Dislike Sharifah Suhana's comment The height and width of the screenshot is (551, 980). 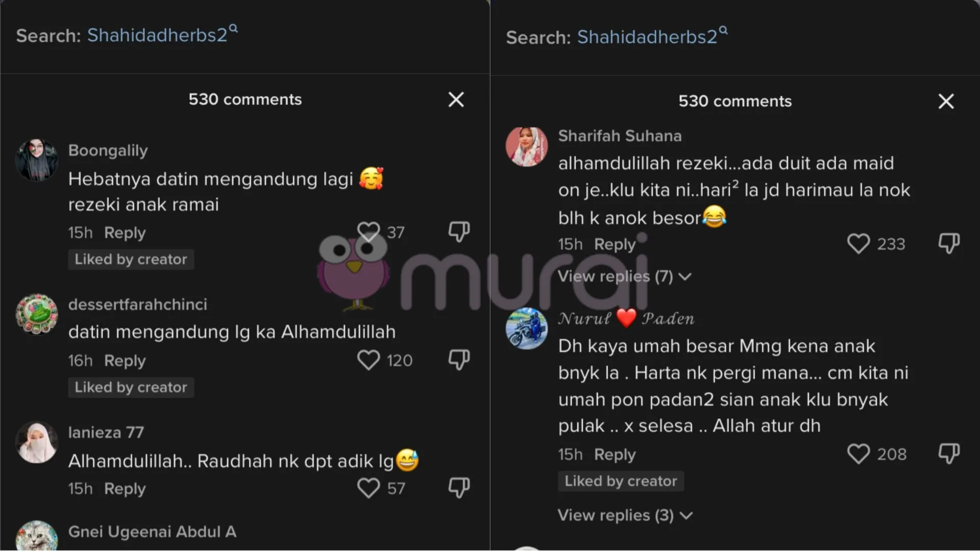[x=949, y=244]
